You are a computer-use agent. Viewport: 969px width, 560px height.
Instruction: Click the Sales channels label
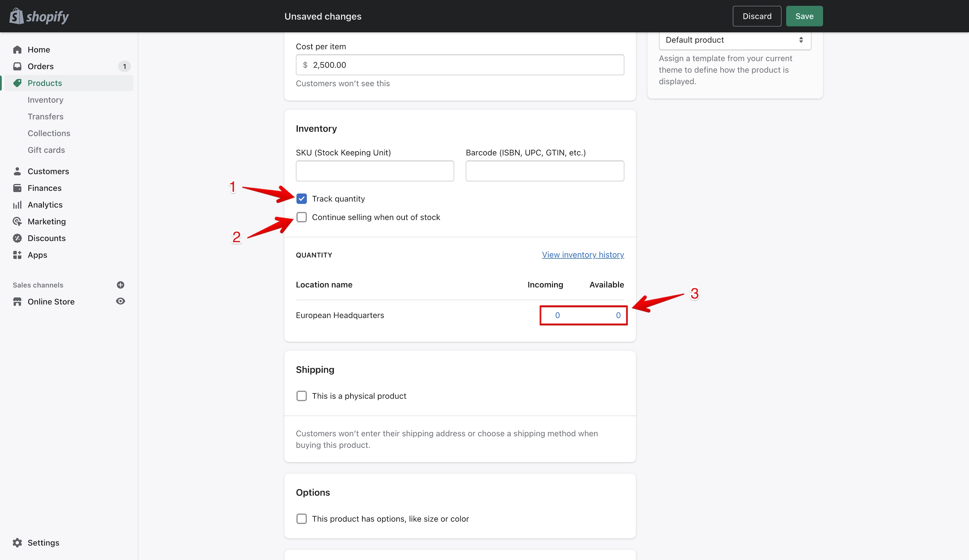pyautogui.click(x=38, y=285)
